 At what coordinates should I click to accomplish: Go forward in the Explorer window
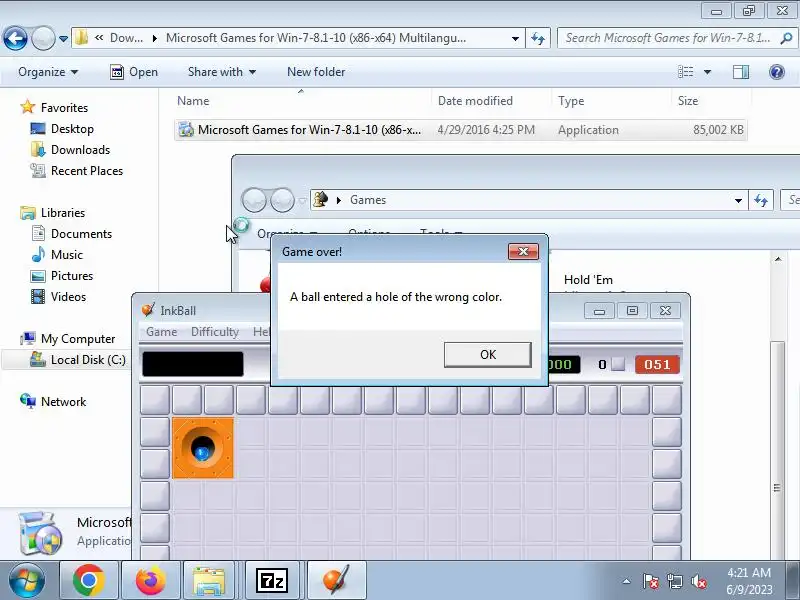(43, 38)
